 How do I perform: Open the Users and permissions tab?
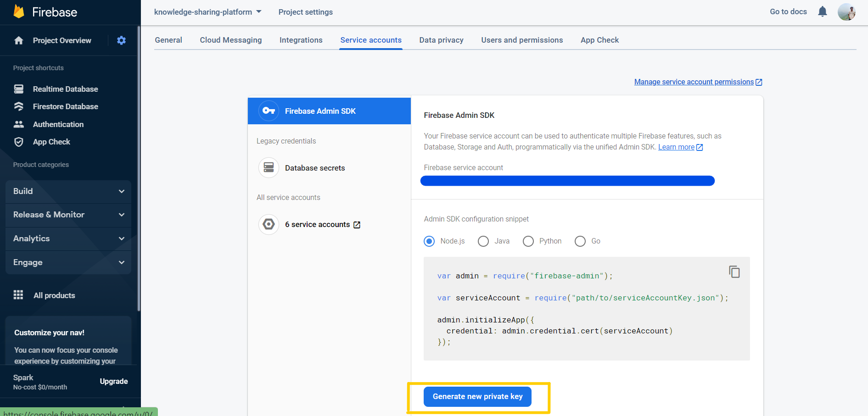pyautogui.click(x=522, y=40)
